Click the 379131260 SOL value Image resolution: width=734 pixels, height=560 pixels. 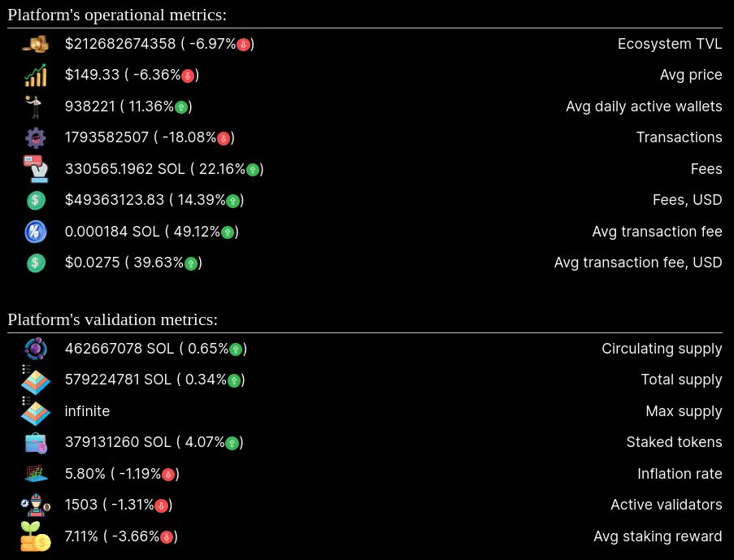118,442
